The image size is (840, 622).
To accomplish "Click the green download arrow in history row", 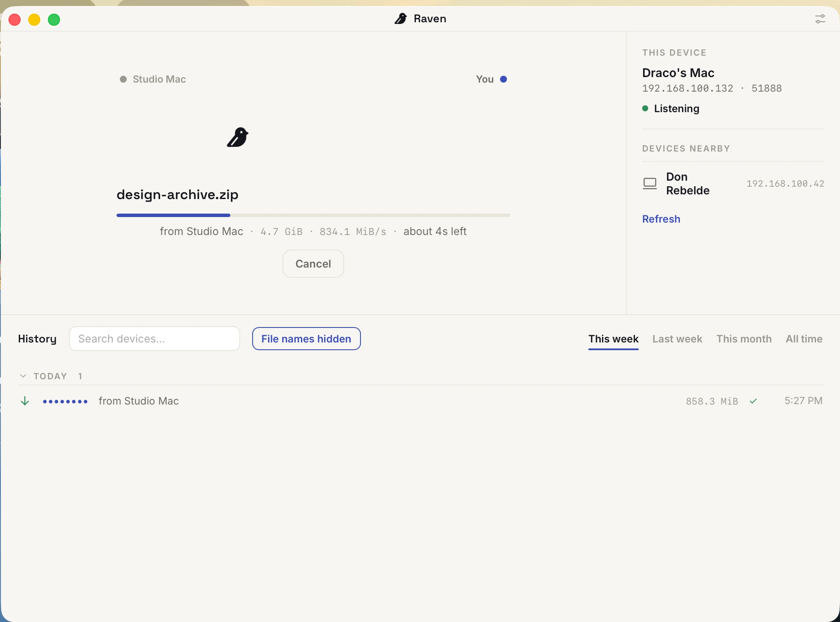I will (x=25, y=401).
